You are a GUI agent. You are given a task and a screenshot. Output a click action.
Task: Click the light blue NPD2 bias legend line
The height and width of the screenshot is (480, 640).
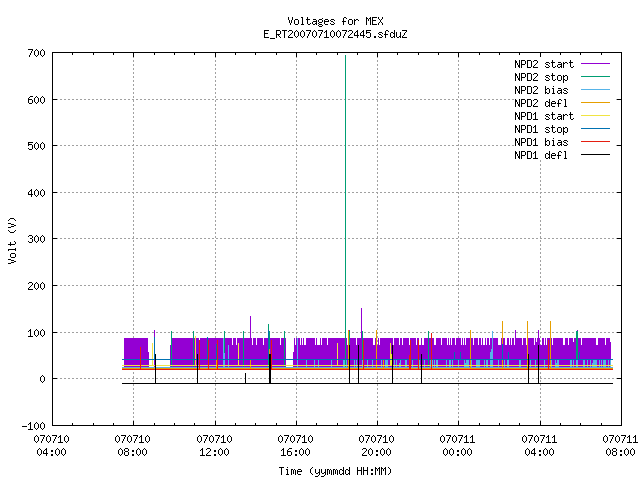(595, 90)
